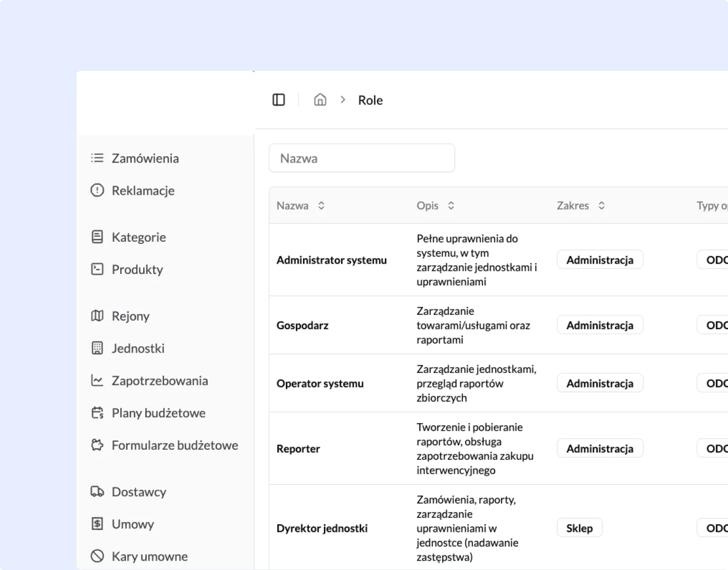Click the Plany budżetowe calendar icon

[x=97, y=413]
